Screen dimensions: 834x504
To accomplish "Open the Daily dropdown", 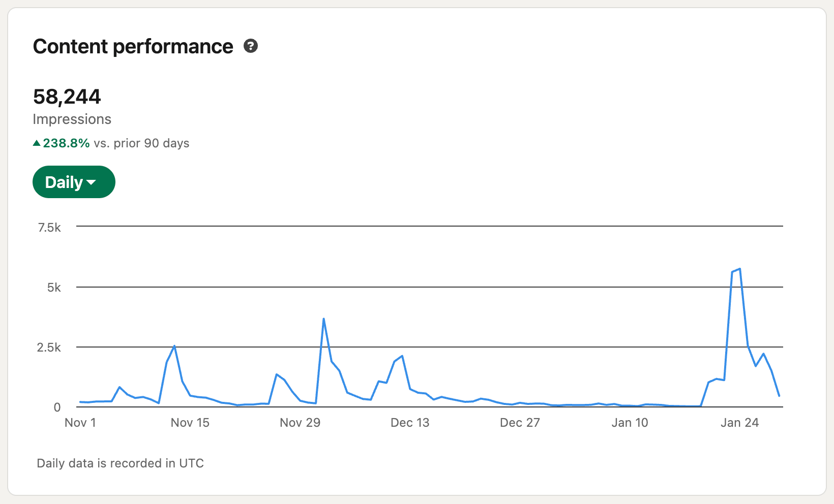I will coord(74,182).
